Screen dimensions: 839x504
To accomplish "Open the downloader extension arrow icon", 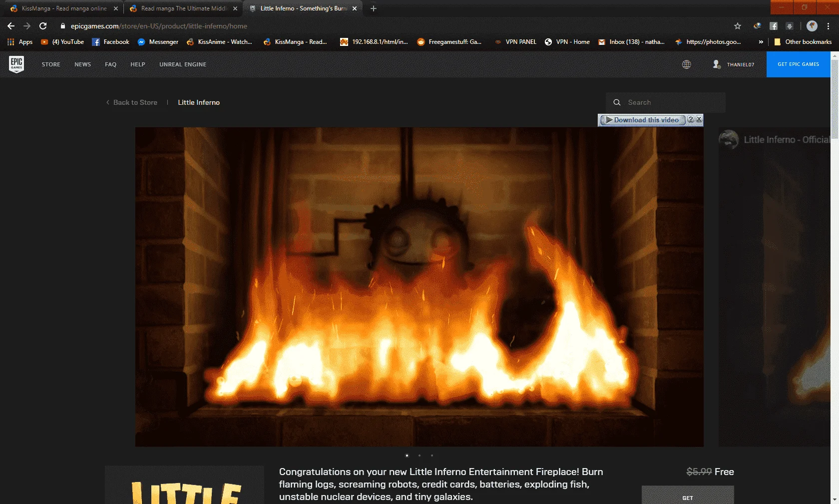I will click(790, 26).
